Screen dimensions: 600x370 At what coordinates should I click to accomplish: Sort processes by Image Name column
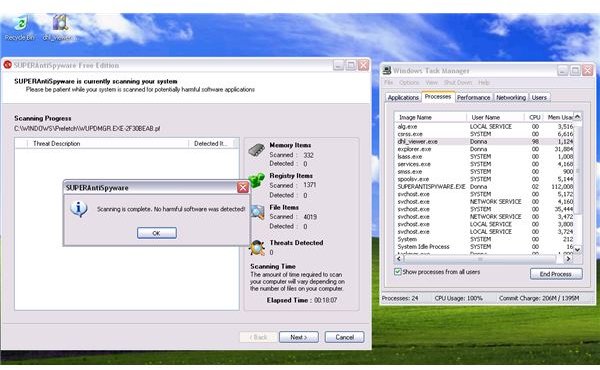(x=430, y=117)
